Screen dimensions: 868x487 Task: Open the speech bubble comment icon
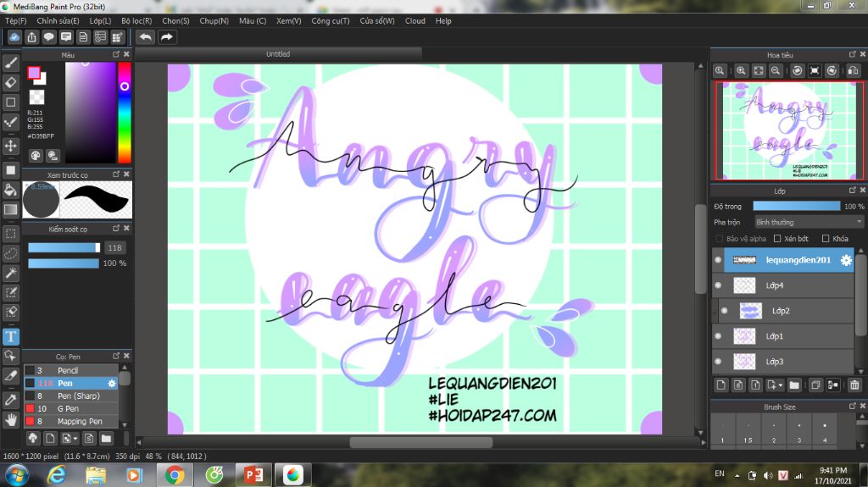pos(48,37)
